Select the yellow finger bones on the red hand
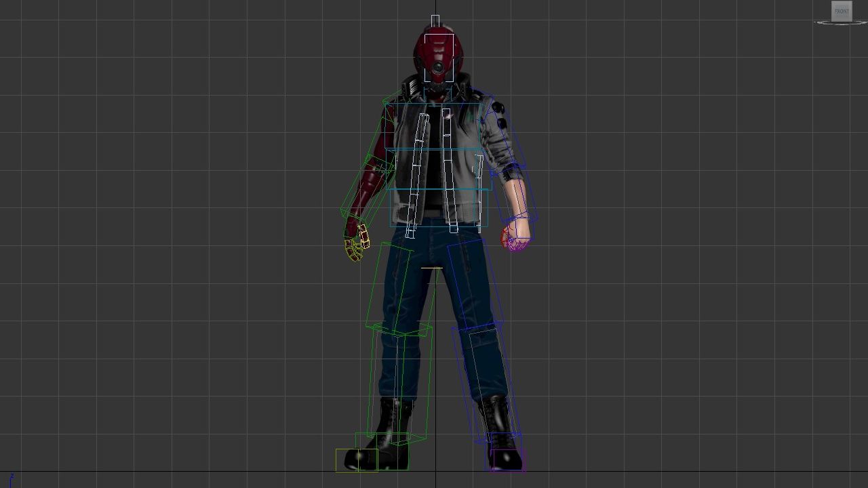The height and width of the screenshot is (488, 868). pos(357,243)
